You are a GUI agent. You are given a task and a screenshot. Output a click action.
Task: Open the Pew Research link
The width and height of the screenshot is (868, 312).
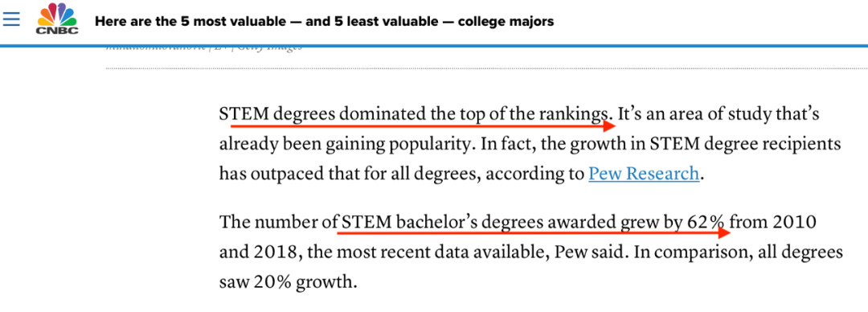click(x=644, y=174)
